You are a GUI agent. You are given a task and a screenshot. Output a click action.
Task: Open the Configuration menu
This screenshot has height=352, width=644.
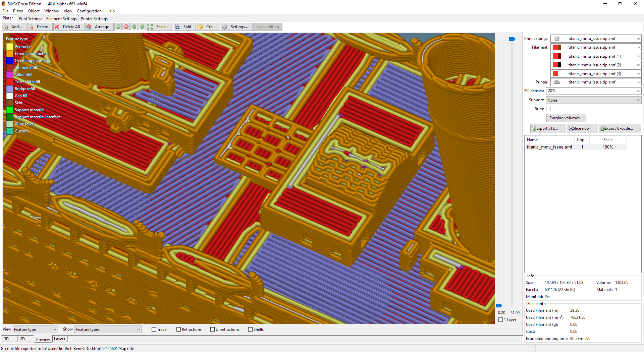89,11
